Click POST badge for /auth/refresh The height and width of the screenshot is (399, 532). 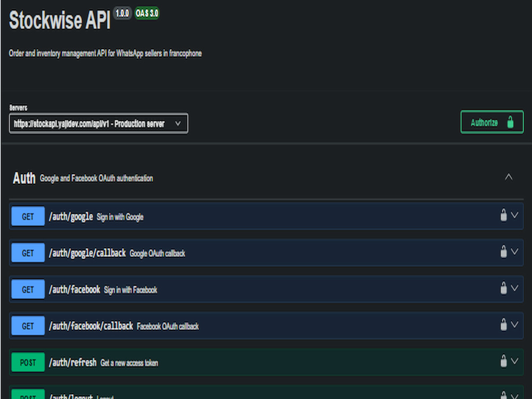(x=28, y=362)
